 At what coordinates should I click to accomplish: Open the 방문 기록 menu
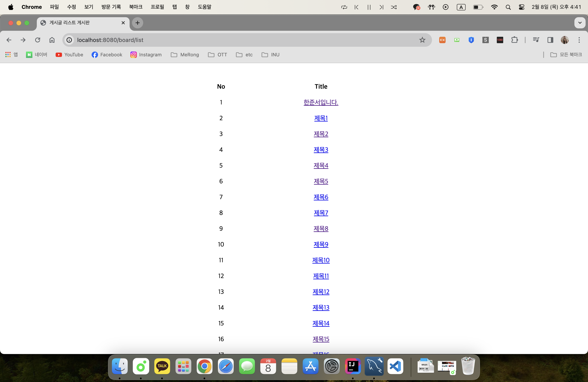pyautogui.click(x=111, y=7)
